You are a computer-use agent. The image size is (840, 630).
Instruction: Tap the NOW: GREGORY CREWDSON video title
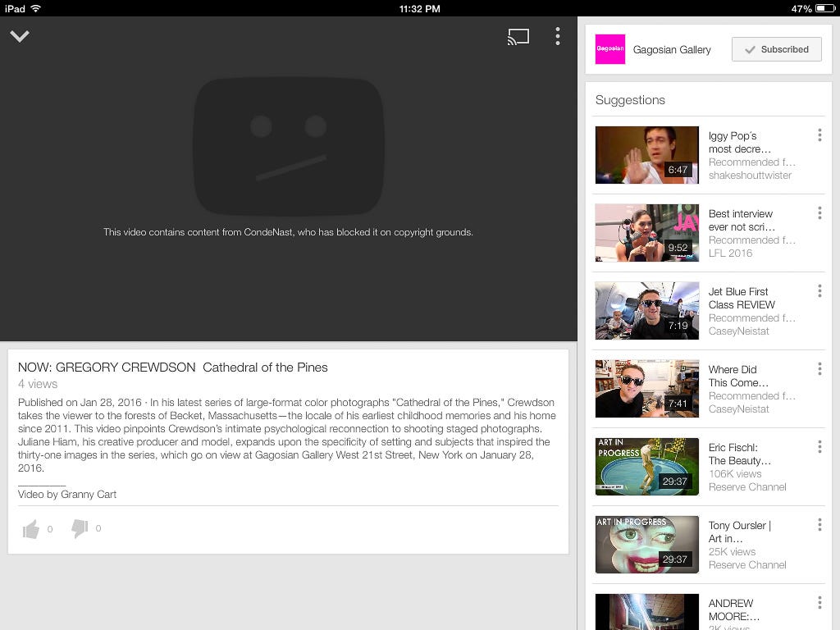[x=172, y=367]
